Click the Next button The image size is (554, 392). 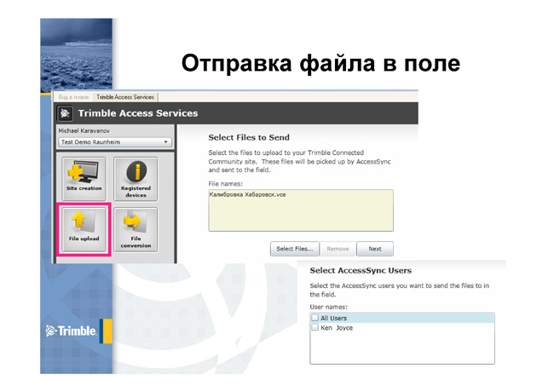click(375, 249)
